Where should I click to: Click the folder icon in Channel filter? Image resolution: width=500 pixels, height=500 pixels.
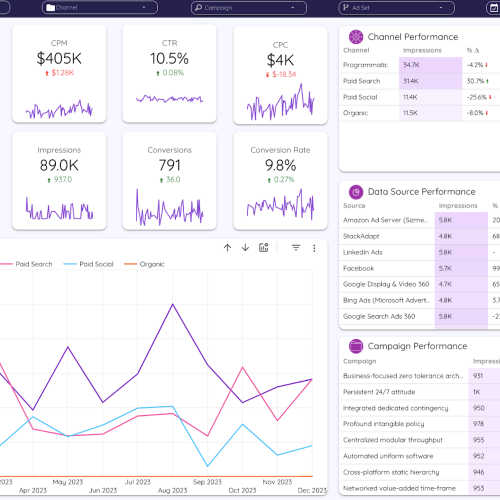[50, 8]
